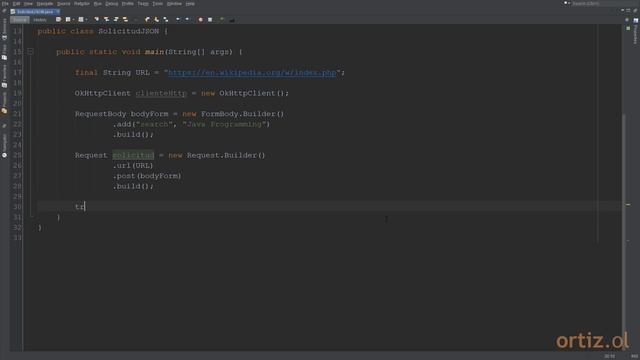Click the Next Bookmark icon

157,20
